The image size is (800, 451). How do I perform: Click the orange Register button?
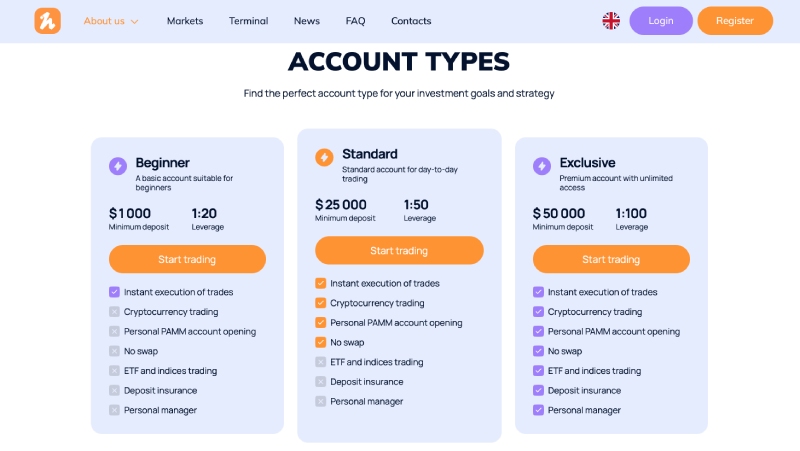[x=735, y=21]
